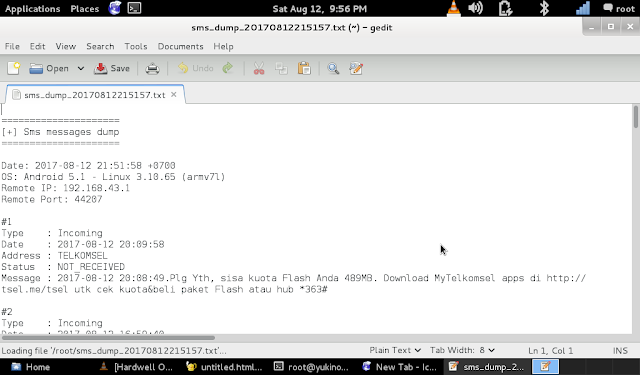Open the network signal icon
The image size is (640, 375).
click(582, 8)
